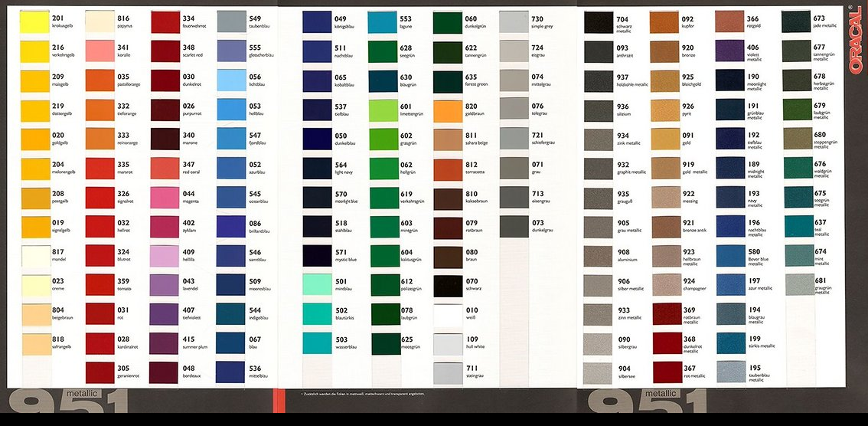Select the 711 steingrau swatch
This screenshot has height=426, width=868.
[448, 373]
